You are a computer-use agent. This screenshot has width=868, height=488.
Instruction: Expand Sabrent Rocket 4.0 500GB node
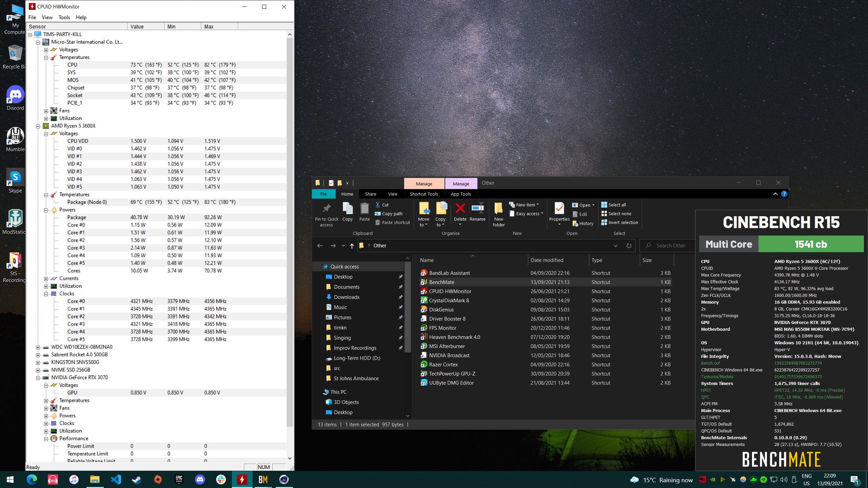[x=38, y=355]
